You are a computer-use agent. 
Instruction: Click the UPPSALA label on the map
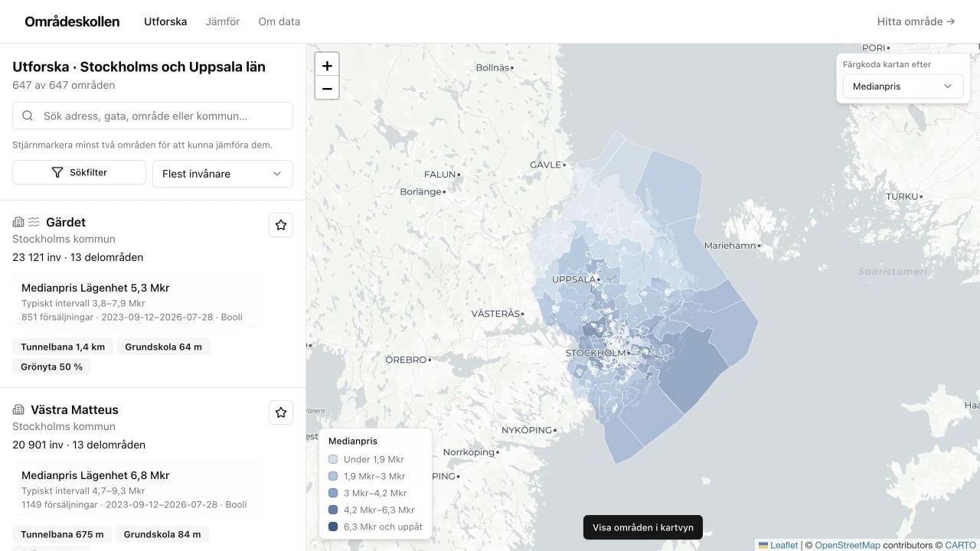pos(573,279)
